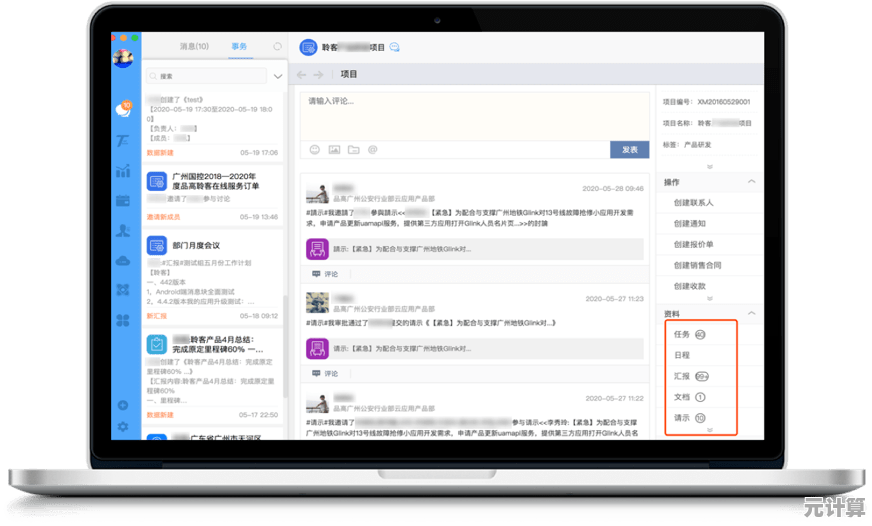The width and height of the screenshot is (872, 526).
Task: Switch to the 消息(10) tab
Action: pos(194,47)
